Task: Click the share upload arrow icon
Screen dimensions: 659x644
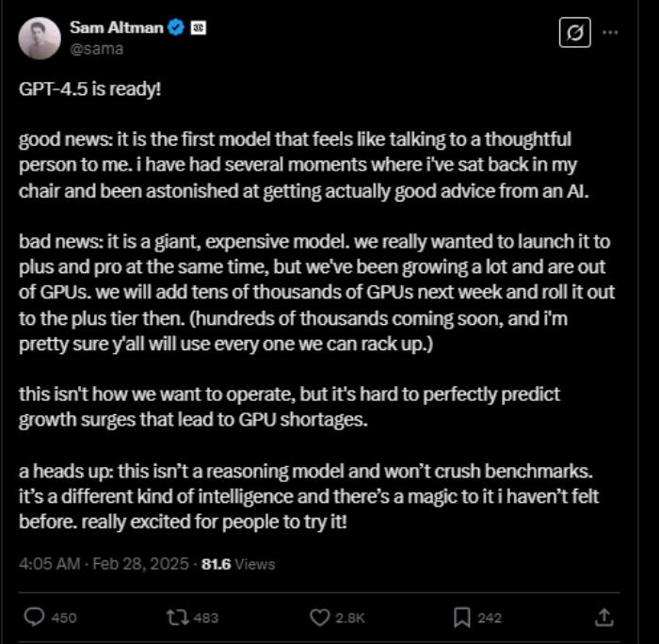Action: (604, 617)
